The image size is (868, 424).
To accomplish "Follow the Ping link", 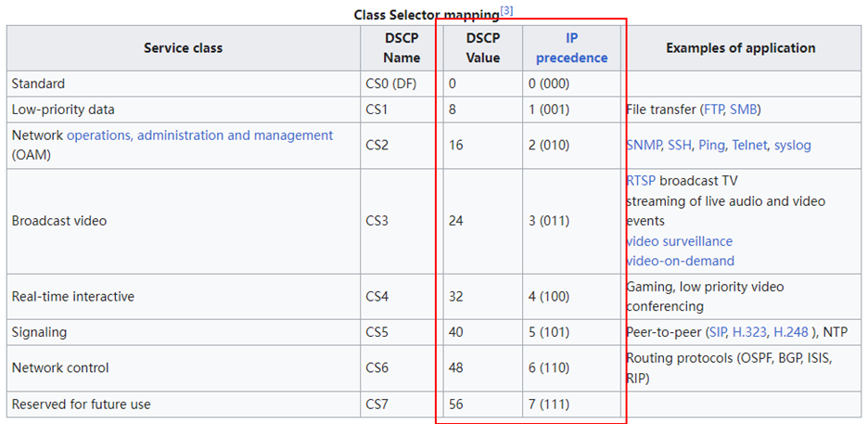I will click(x=711, y=145).
